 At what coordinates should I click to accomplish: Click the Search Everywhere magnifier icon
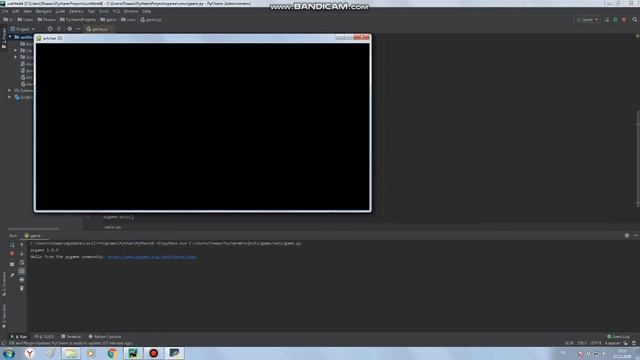[635, 20]
